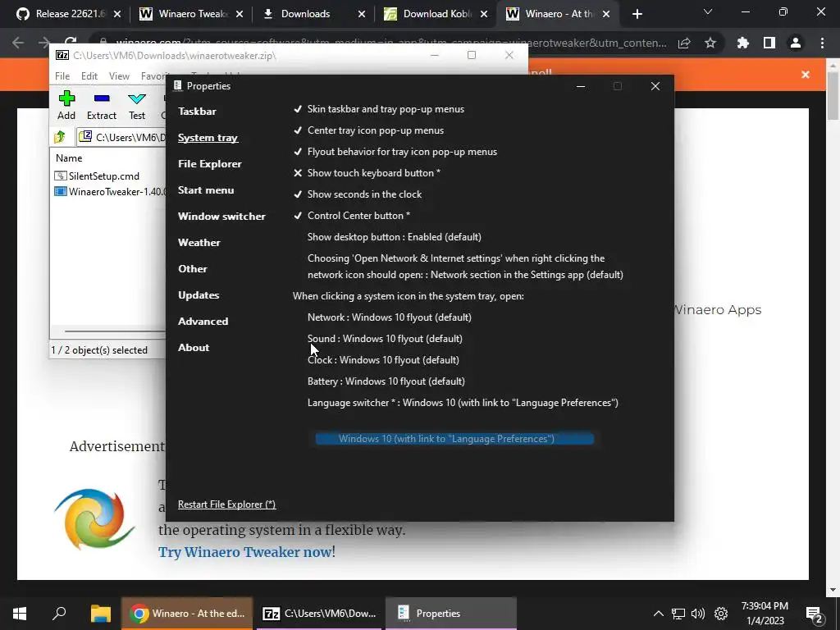840x630 pixels.
Task: Dismiss the orange banner with X
Action: pos(806,75)
